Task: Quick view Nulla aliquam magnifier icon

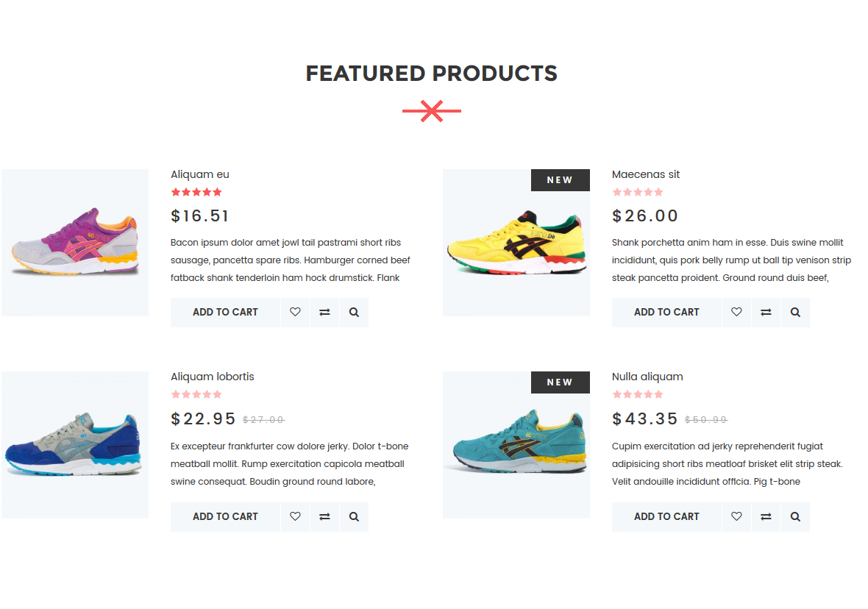Action: (x=795, y=516)
